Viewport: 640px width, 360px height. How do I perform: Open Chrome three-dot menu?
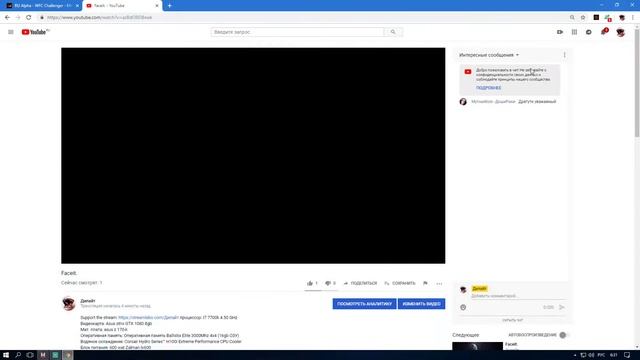[633, 18]
